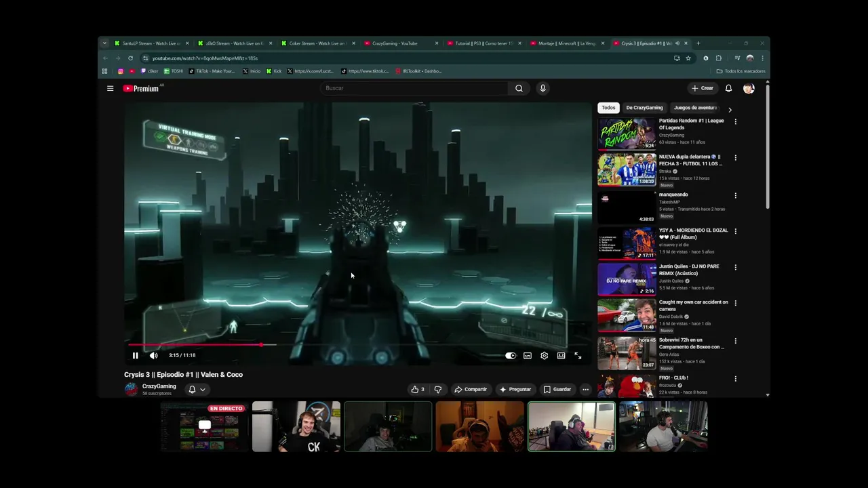Open options for Partidas Random #1 video

coord(735,122)
